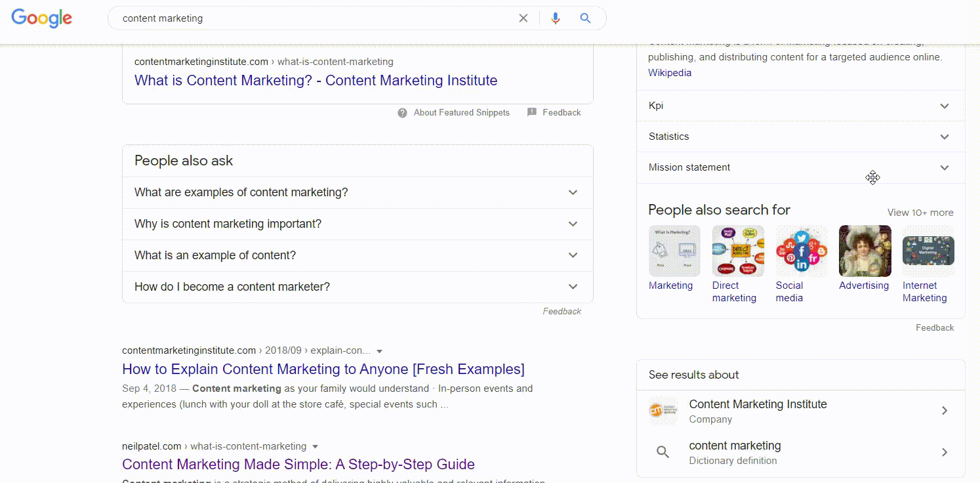980x483 pixels.
Task: Select the Advertising thumbnail
Action: coord(865,251)
